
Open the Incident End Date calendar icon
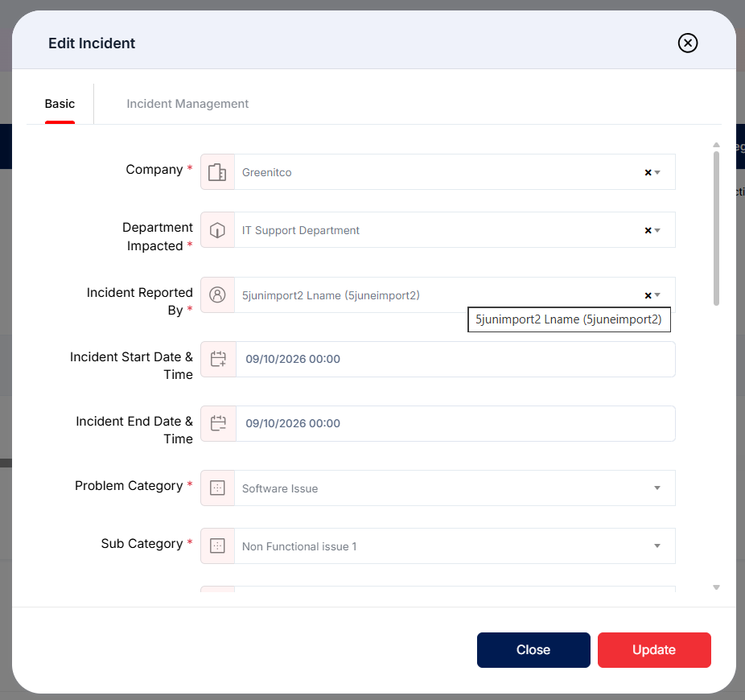(218, 423)
